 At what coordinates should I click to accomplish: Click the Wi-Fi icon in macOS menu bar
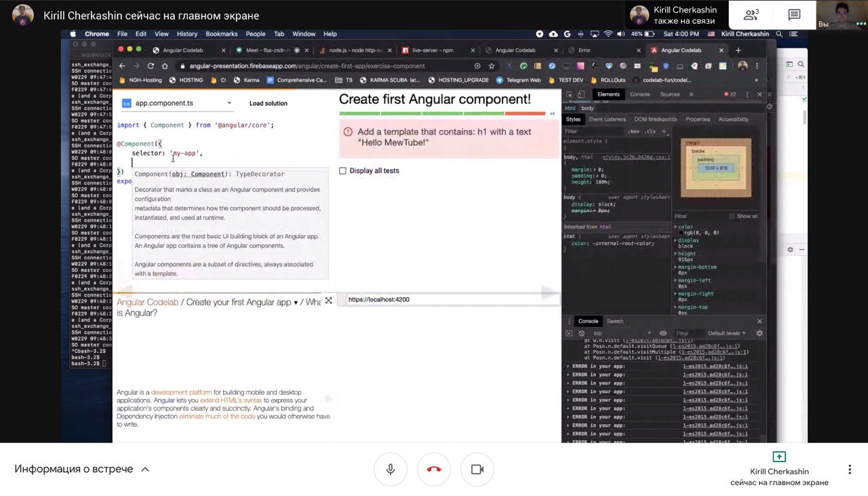coord(608,34)
